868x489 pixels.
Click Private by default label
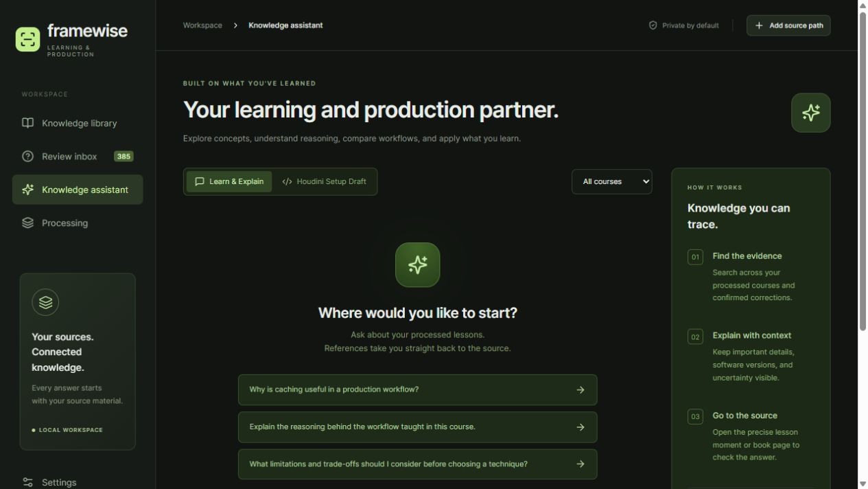690,25
